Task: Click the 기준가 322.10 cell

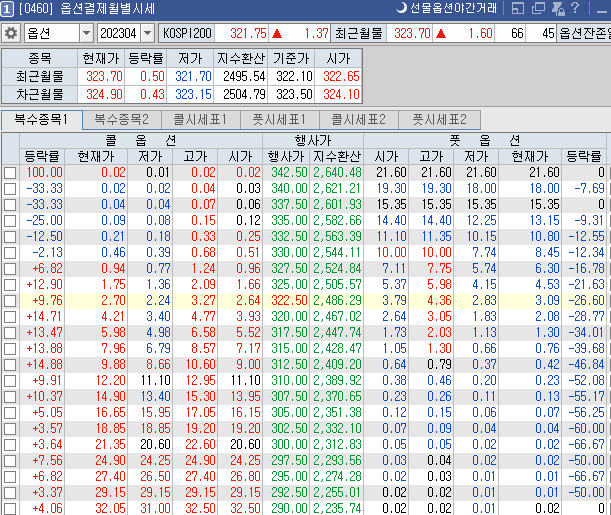Action: 291,76
